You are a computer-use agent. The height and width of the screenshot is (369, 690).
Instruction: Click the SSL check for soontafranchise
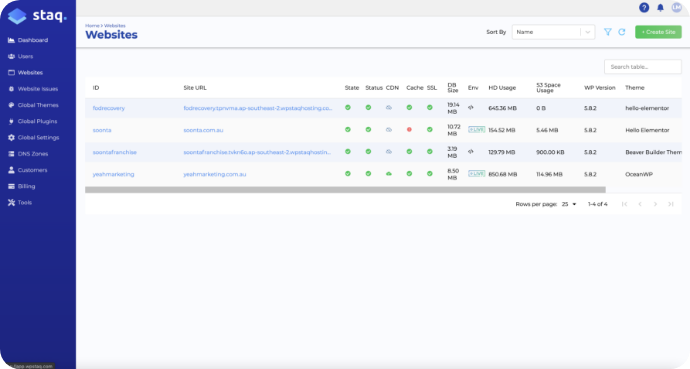[429, 152]
